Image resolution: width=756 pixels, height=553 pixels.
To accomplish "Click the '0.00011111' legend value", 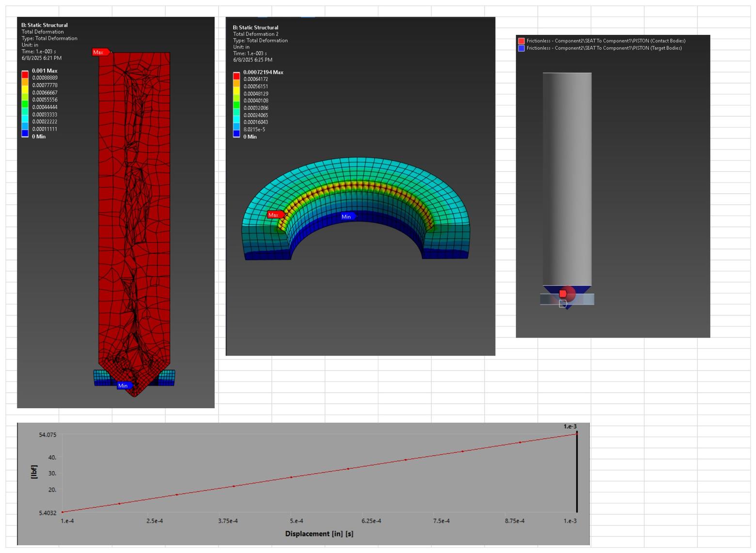I will [x=45, y=129].
